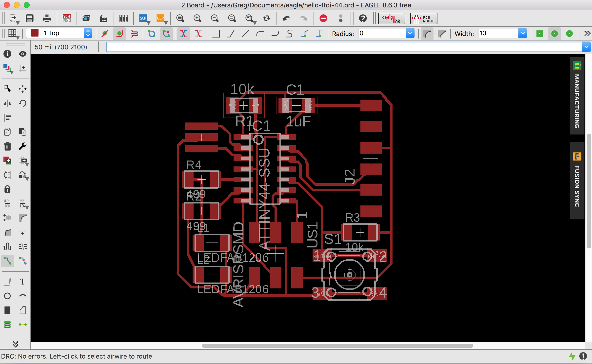Select the Circle drawing tool

(7, 296)
